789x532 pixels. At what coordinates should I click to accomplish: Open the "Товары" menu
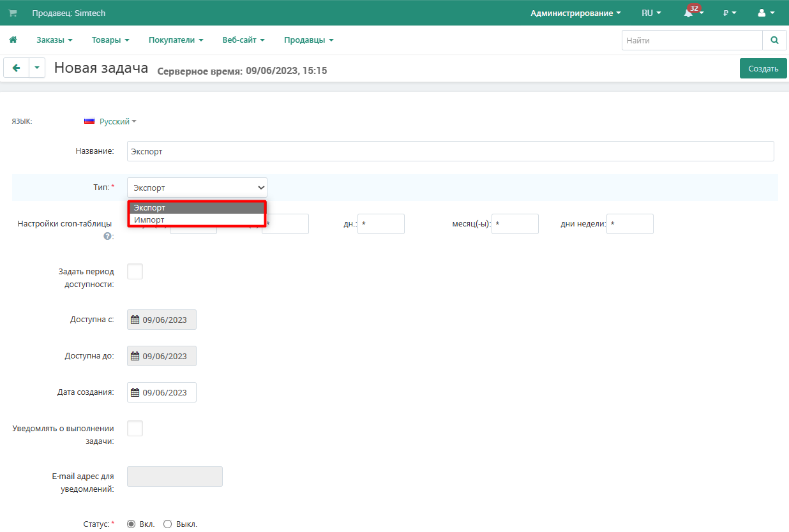click(110, 40)
